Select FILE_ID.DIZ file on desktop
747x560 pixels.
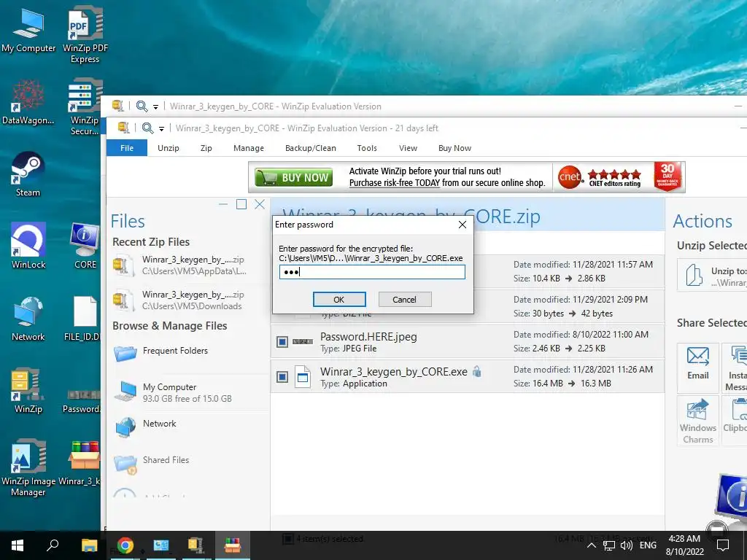[84, 319]
